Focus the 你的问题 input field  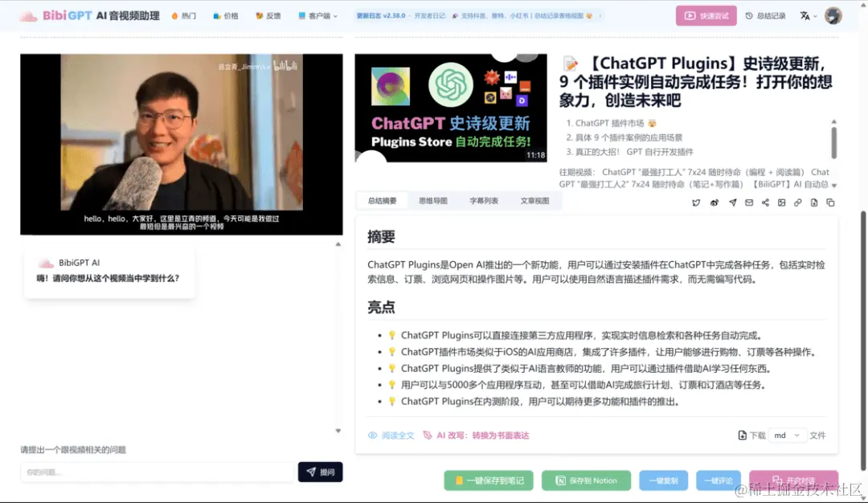point(158,472)
